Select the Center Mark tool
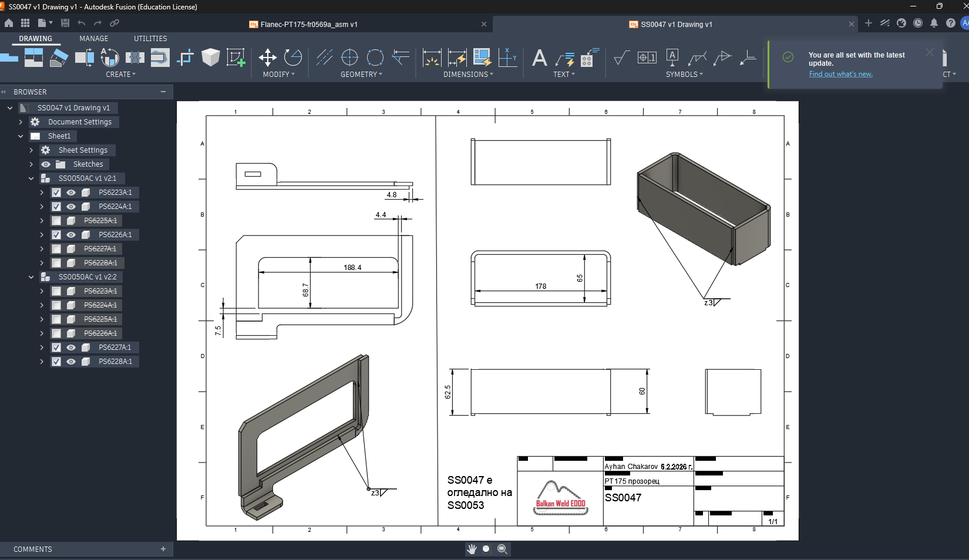Screen dimensions: 969x560 [349, 58]
